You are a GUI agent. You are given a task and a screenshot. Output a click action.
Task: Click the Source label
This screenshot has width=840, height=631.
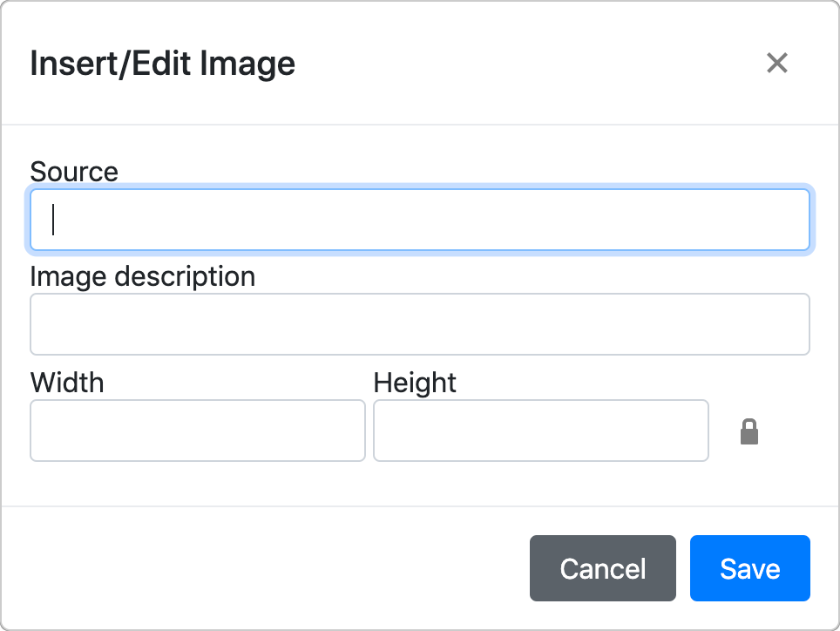pyautogui.click(x=74, y=172)
